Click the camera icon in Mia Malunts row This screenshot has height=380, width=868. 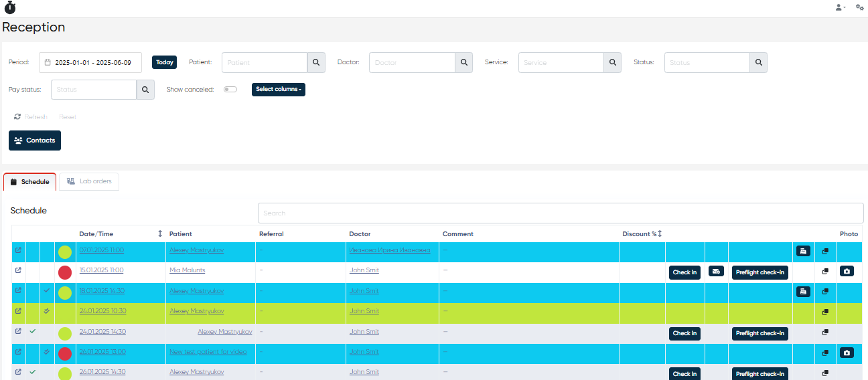click(847, 272)
